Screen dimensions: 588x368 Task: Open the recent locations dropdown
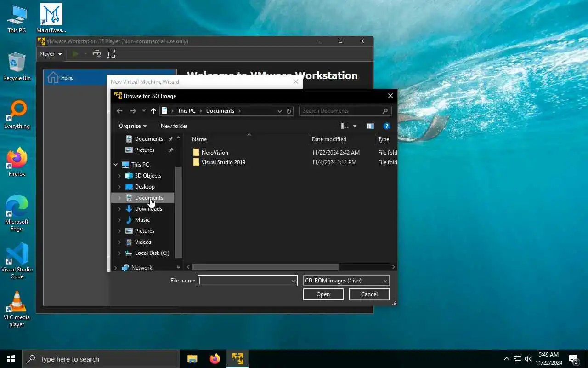click(144, 111)
